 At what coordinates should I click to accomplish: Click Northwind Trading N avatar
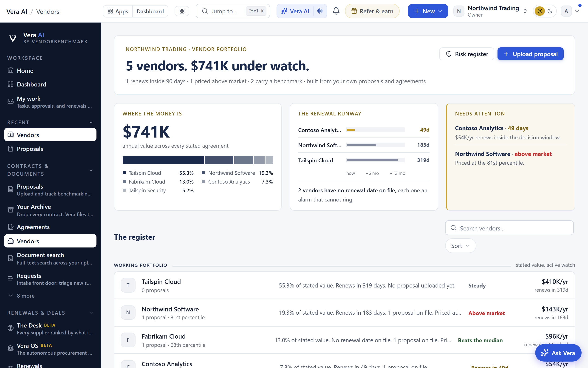[x=459, y=11]
